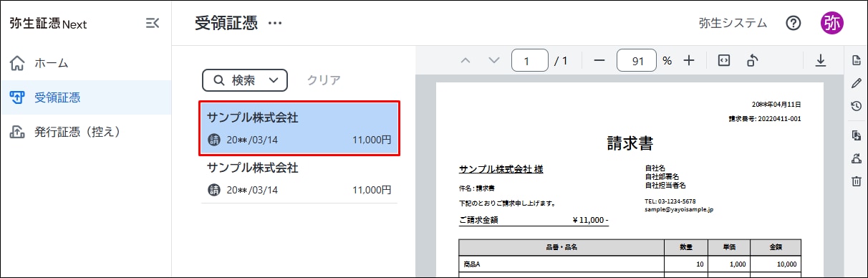This screenshot has height=278, width=868.
Task: Rotate the document with the rotate icon
Action: (753, 61)
